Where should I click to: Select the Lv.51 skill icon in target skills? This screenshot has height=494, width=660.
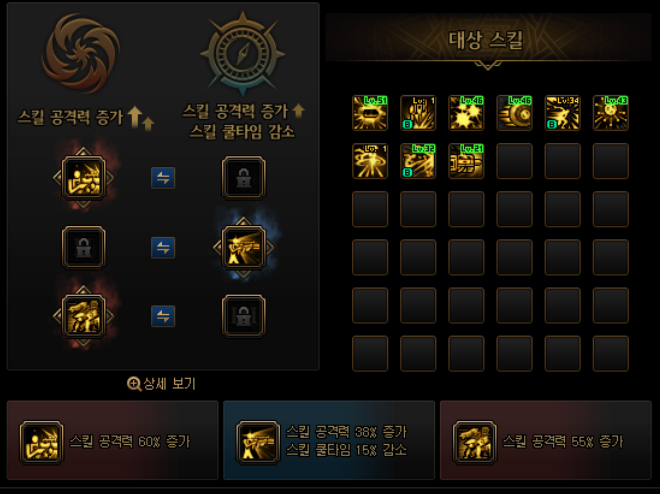tap(370, 113)
